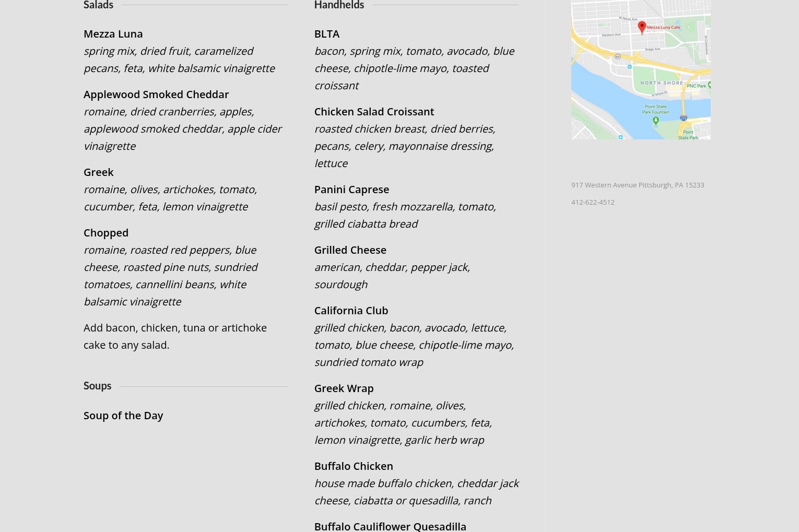The height and width of the screenshot is (532, 799).
Task: Select the Applewood Smoked Cheddar salad title
Action: coord(156,94)
